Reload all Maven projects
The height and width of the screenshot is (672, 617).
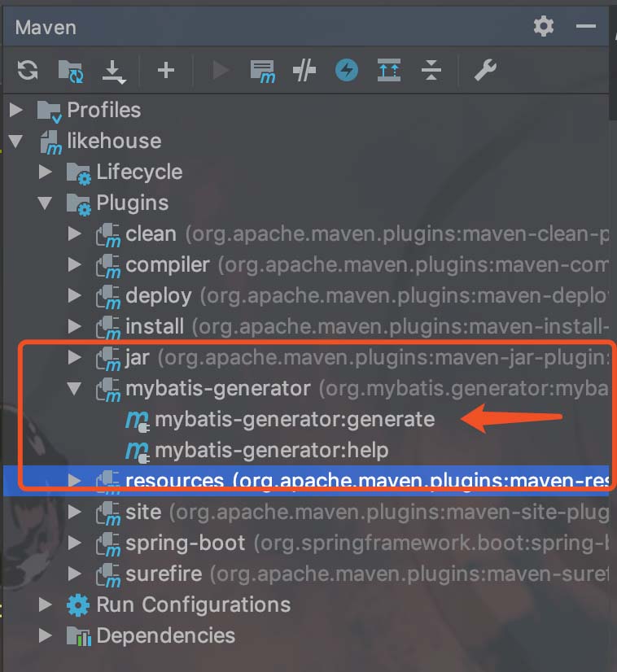pos(28,70)
